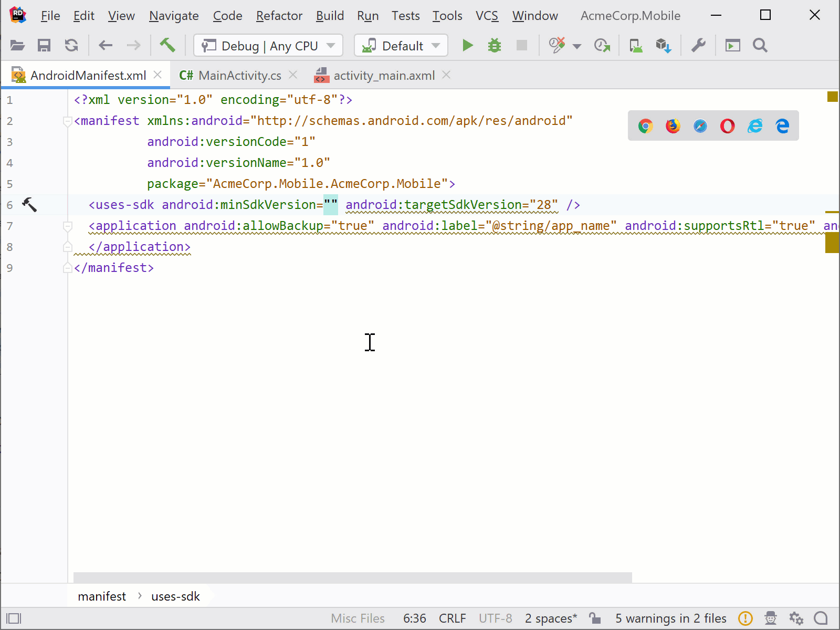Viewport: 840px width, 630px height.
Task: Click the 5 warnings in 2 files text
Action: click(x=670, y=618)
